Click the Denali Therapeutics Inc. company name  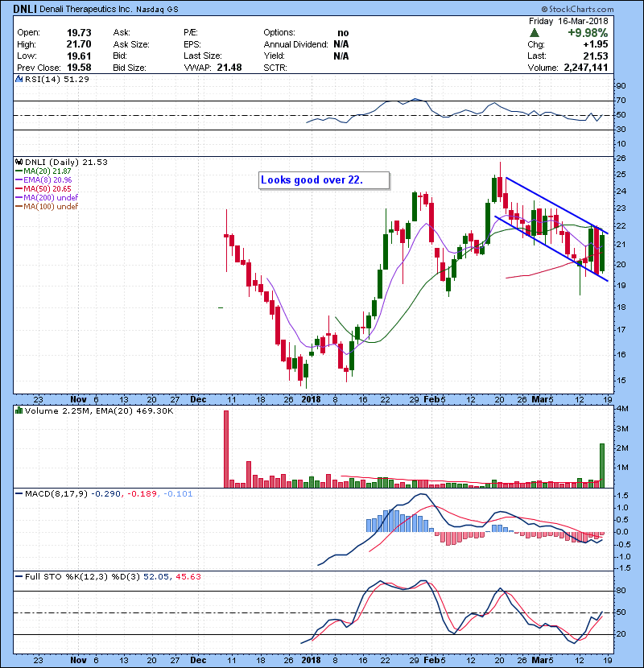[85, 9]
